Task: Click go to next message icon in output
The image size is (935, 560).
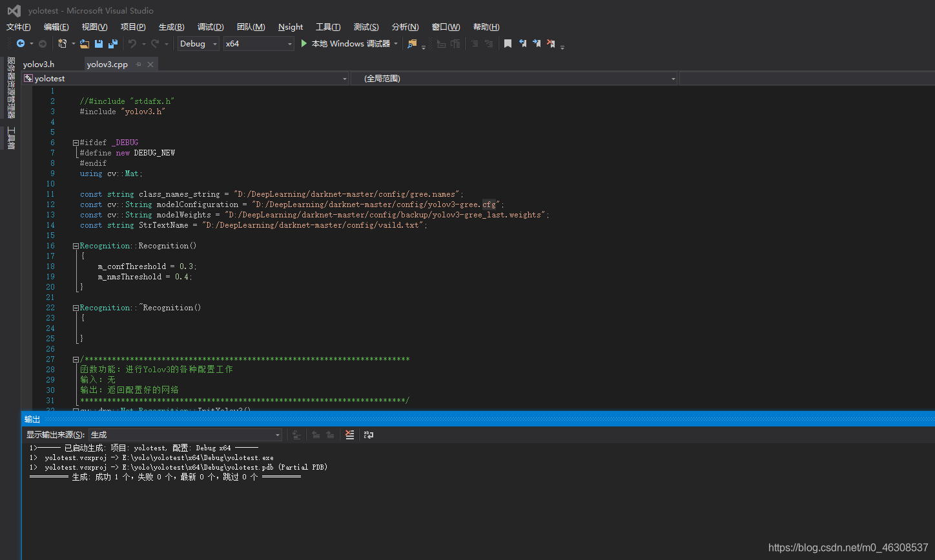Action: pos(330,435)
